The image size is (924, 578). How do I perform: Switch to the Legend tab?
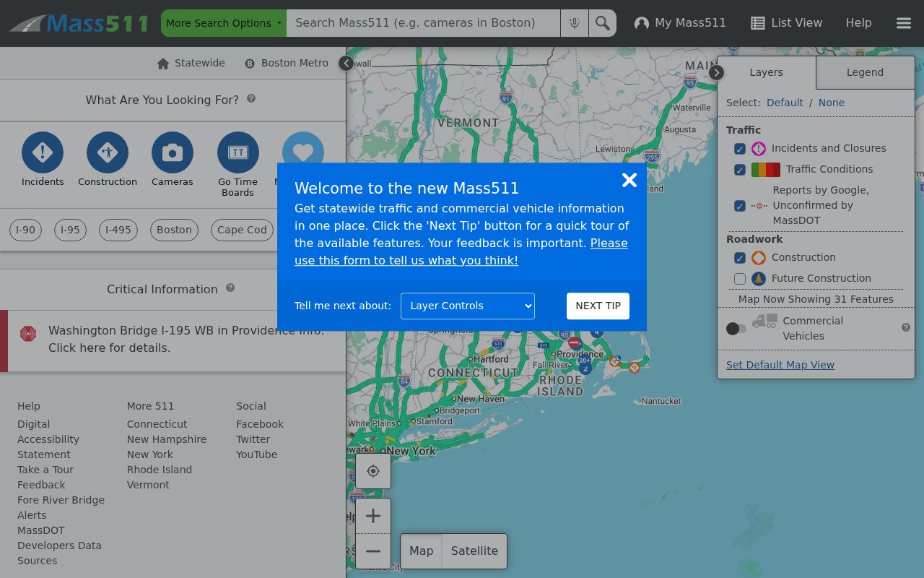tap(865, 72)
